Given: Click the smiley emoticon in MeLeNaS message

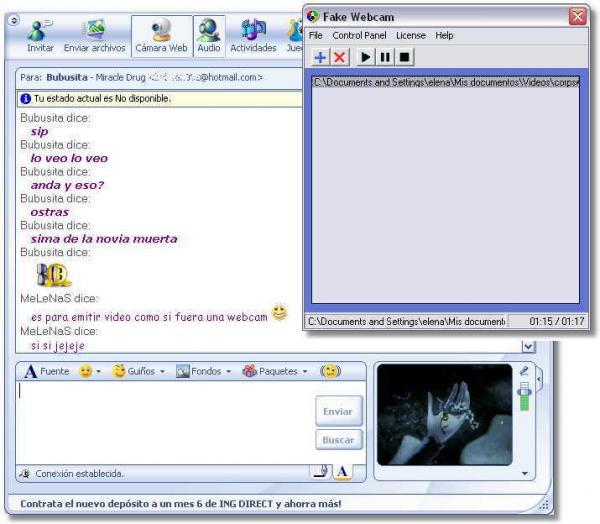Looking at the screenshot, I should click(x=279, y=313).
